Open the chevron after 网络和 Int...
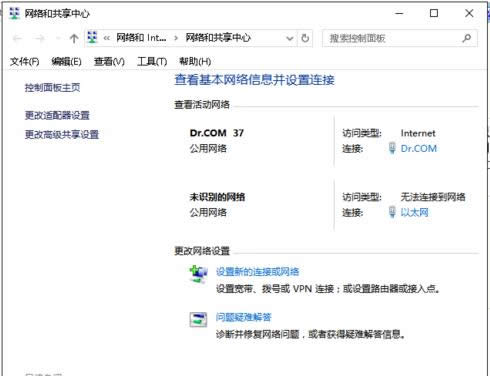Image resolution: width=490 pixels, height=376 pixels. (176, 38)
